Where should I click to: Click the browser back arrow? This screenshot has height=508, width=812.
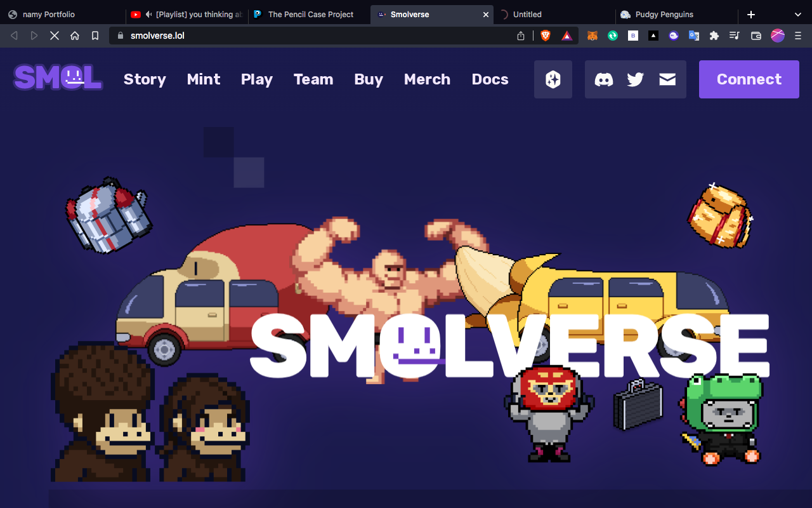(14, 36)
